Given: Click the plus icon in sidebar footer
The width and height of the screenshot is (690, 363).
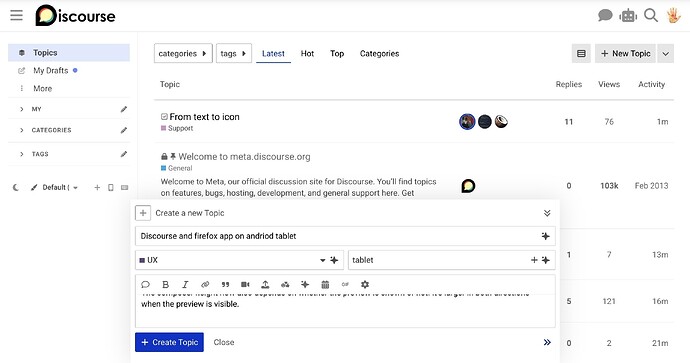Looking at the screenshot, I should 97,187.
